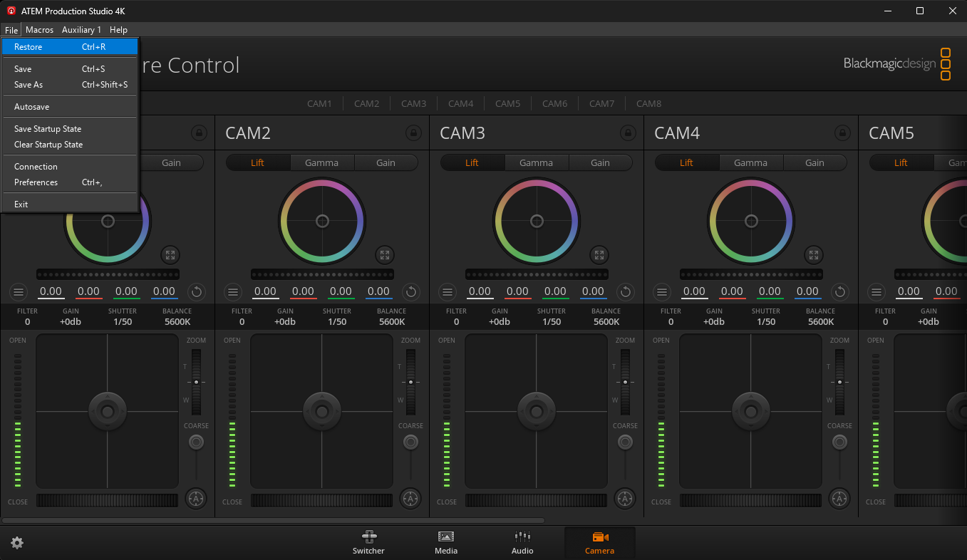Select Preferences in the File menu
This screenshot has height=560, width=967.
coord(36,182)
